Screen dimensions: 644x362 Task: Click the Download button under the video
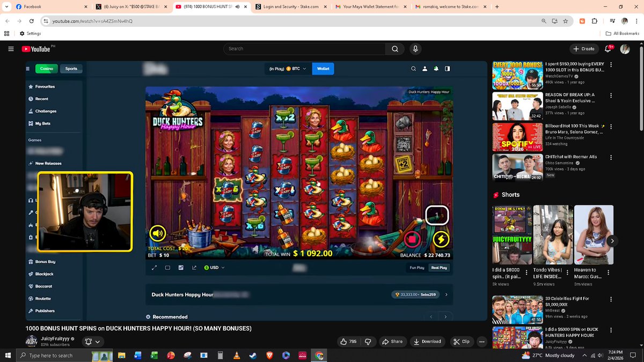427,342
